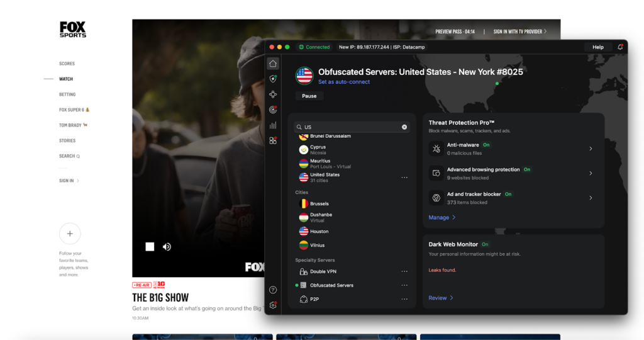Click the United States flag connection icon
Image resolution: width=644 pixels, height=340 pixels.
(x=304, y=76)
